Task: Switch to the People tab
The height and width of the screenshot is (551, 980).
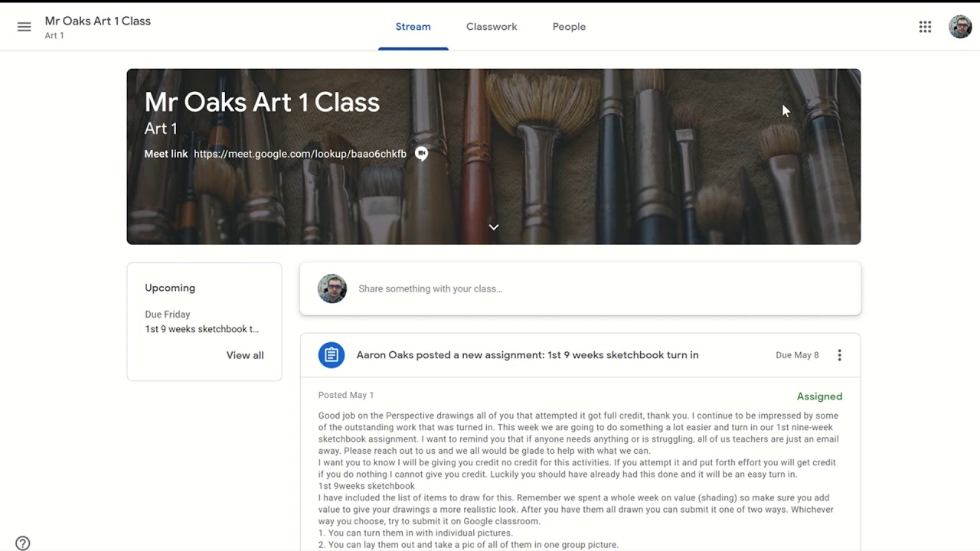Action: [x=569, y=27]
